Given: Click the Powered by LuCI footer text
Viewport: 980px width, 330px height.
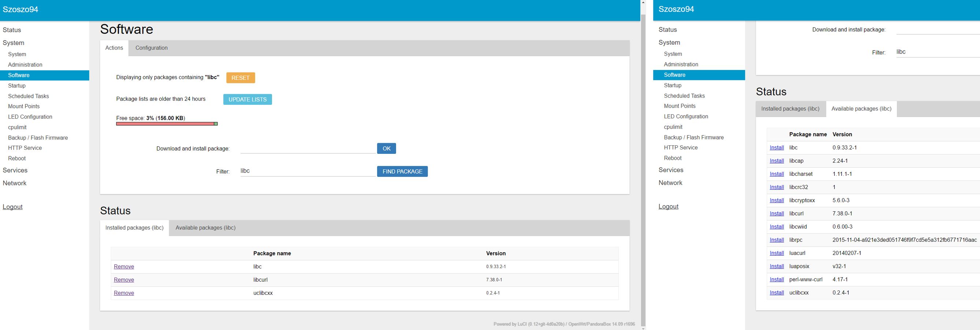Looking at the screenshot, I should coord(564,324).
